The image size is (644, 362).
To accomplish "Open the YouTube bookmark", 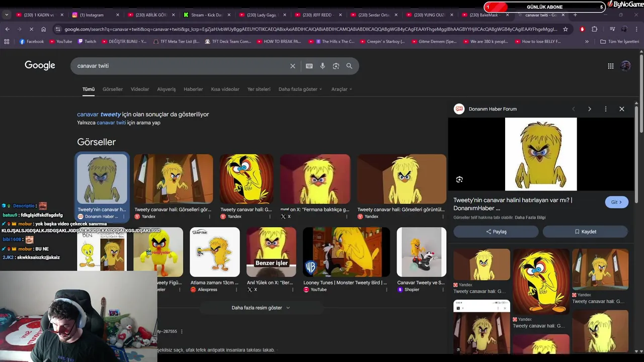I will tap(61, 41).
